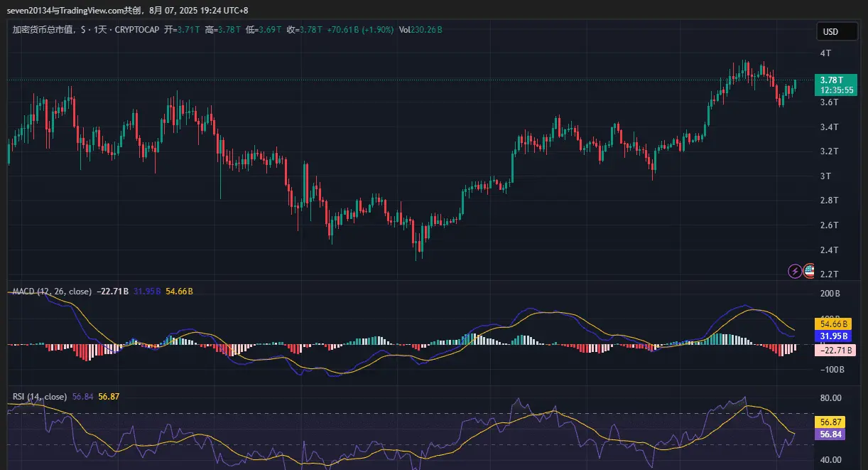Click the 3.2T price axis label
This screenshot has height=470, width=868.
click(x=829, y=151)
